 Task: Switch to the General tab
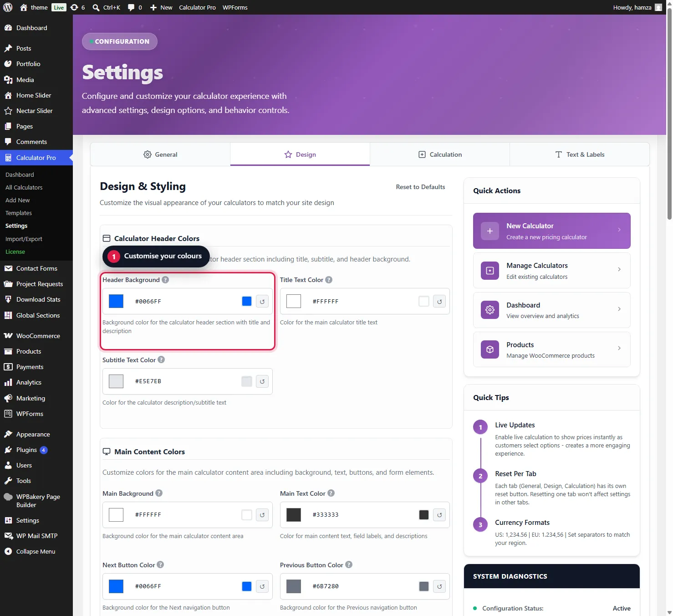coord(160,154)
